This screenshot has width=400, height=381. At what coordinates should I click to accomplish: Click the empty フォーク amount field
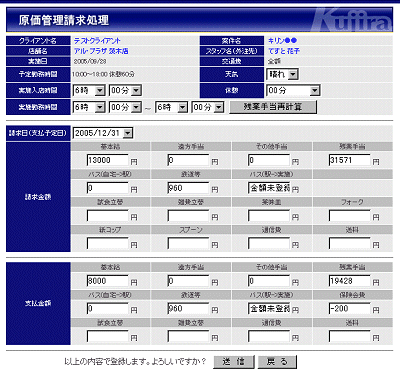coord(349,216)
